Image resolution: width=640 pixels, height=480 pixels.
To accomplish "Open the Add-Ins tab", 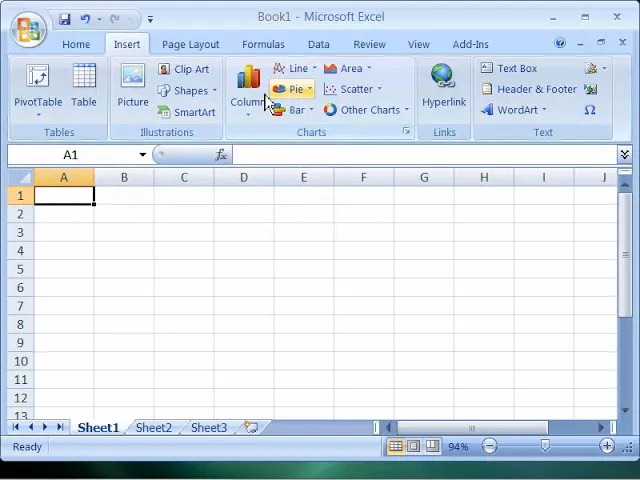I will [x=471, y=44].
